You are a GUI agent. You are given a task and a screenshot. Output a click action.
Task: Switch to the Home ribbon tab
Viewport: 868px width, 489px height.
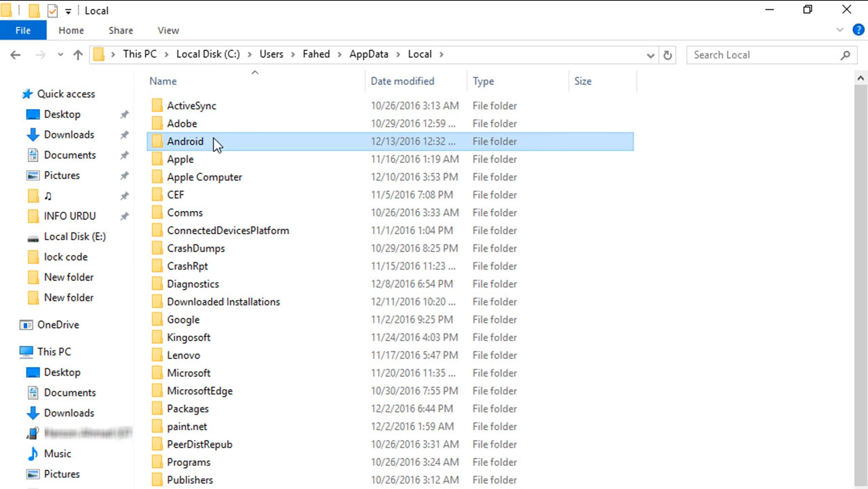tap(71, 31)
